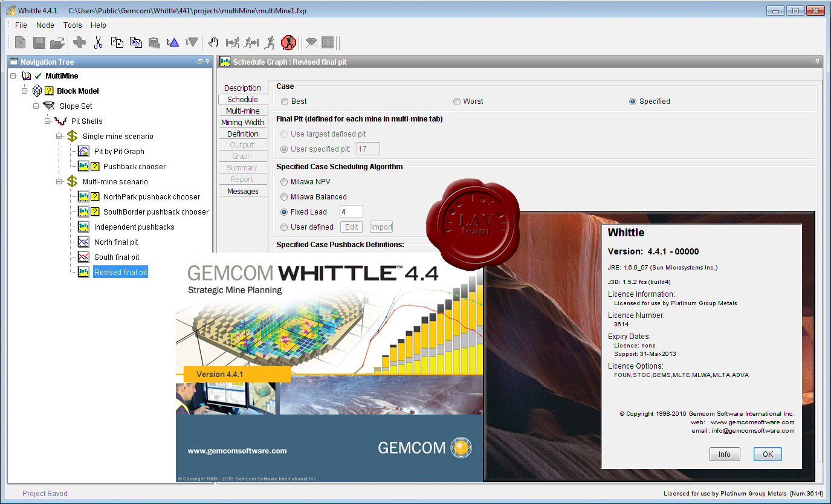Collapse the Single mine scenario node
This screenshot has height=504, width=831.
coord(60,137)
